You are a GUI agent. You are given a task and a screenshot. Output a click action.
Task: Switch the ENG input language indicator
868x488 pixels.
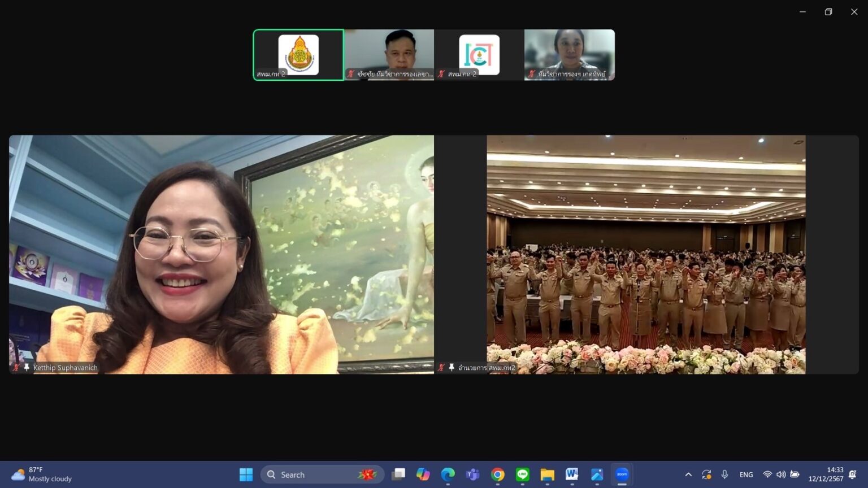coord(746,474)
